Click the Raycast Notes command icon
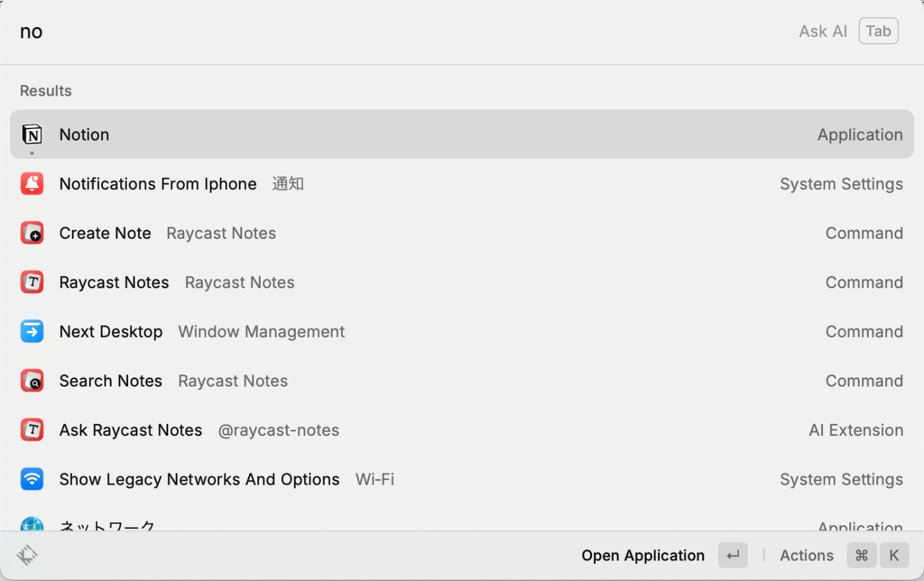The width and height of the screenshot is (924, 581). [x=32, y=282]
